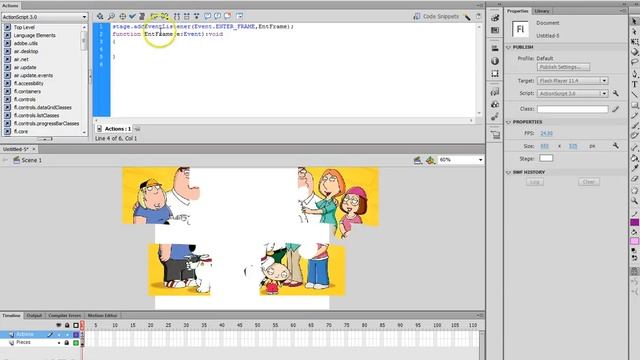Click Collapse selection icon
This screenshot has height=360, width=640.
point(187,16)
